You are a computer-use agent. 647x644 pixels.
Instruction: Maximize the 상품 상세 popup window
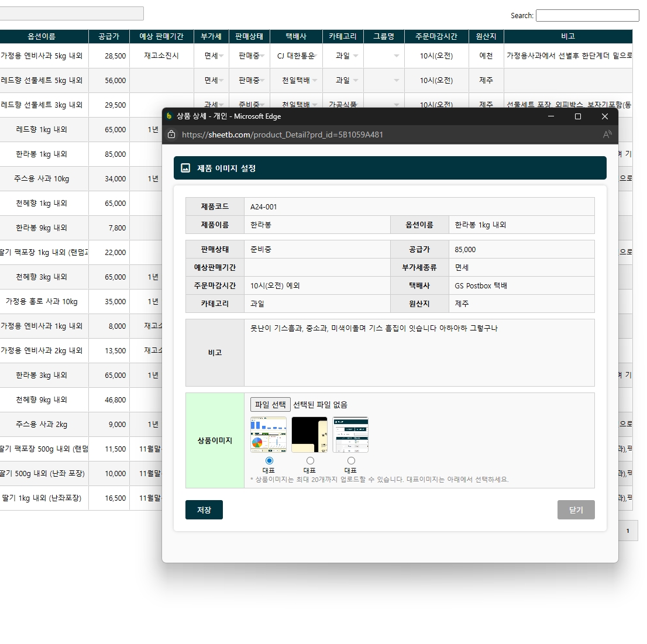578,116
